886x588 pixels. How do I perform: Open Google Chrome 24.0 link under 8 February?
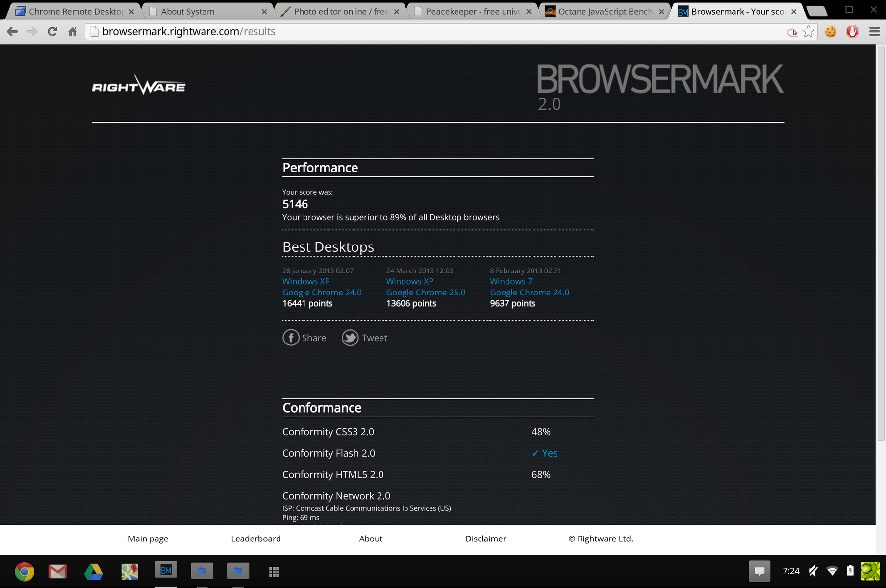coord(530,293)
